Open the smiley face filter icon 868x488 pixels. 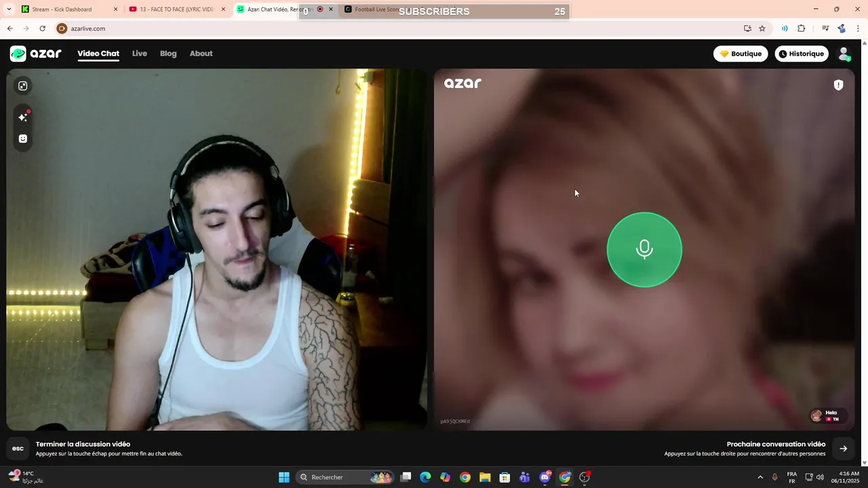point(23,139)
